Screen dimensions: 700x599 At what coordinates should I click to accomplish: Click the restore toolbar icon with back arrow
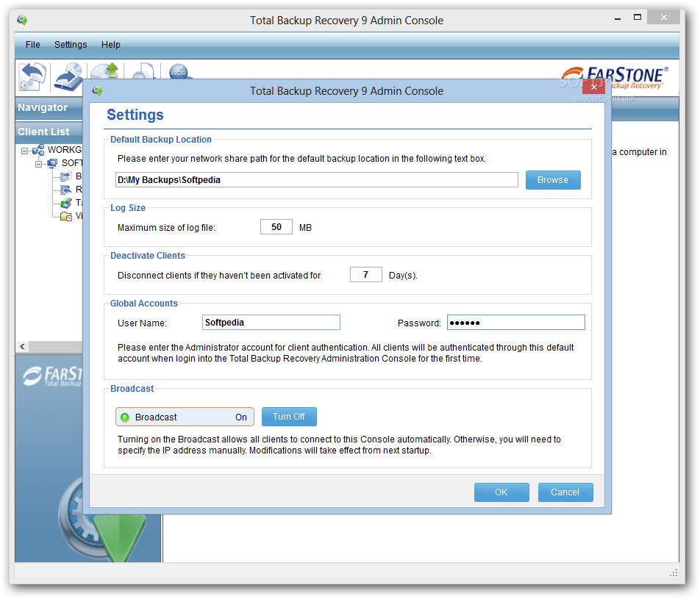pos(32,76)
